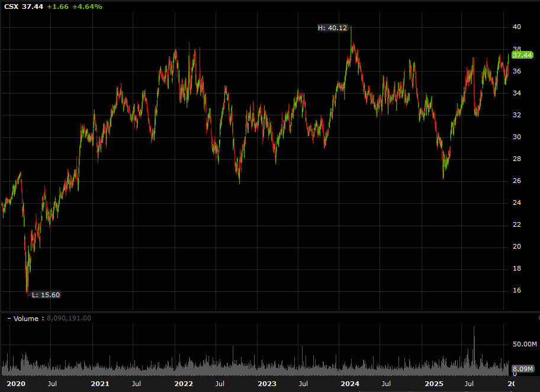Click the 40 label on the price axis
The height and width of the screenshot is (392, 540).
pos(517,26)
